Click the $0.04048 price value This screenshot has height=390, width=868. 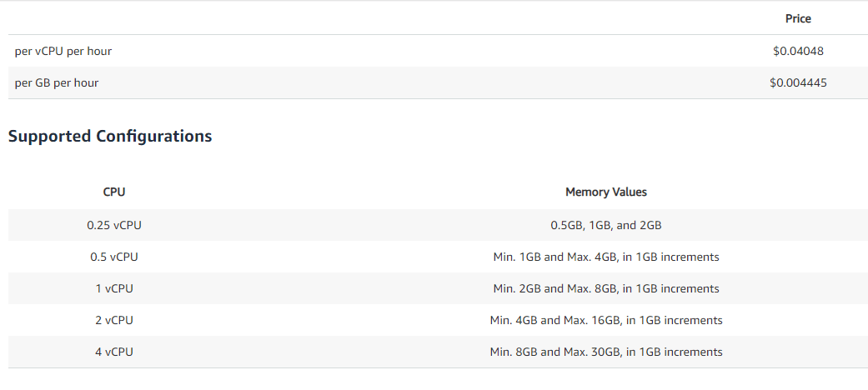click(798, 51)
